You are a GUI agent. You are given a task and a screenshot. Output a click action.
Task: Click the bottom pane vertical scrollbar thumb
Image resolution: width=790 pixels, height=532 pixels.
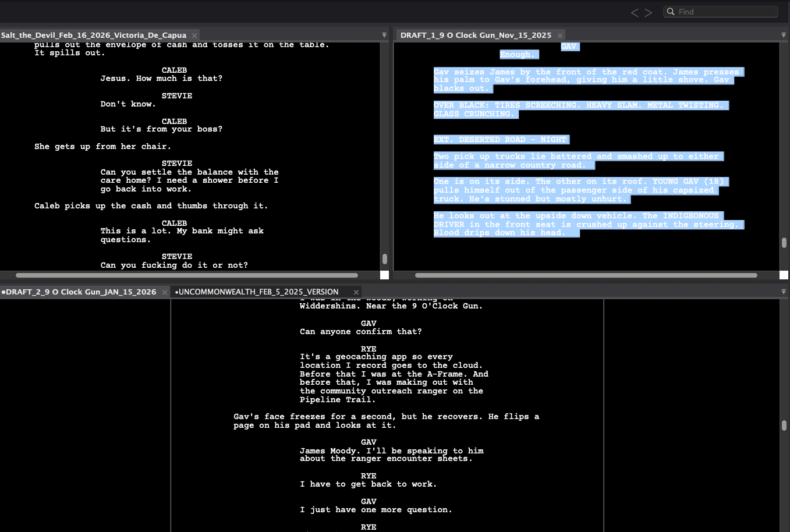coord(784,425)
